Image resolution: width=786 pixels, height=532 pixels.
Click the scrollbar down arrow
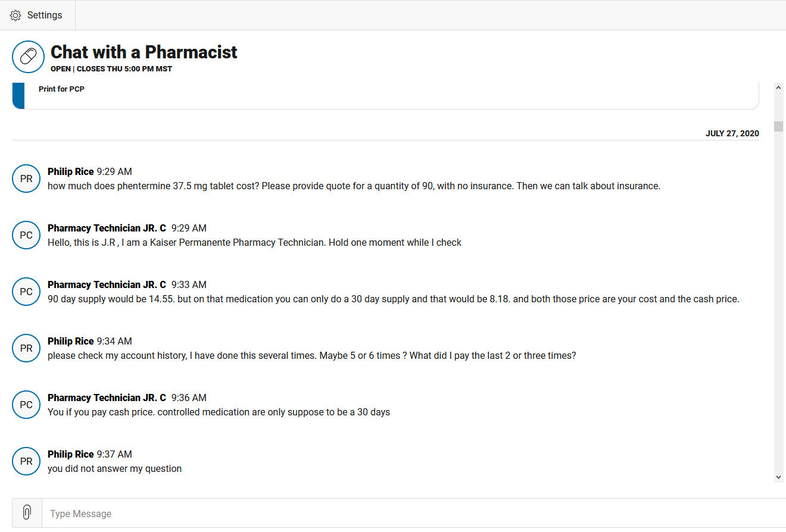(x=778, y=477)
